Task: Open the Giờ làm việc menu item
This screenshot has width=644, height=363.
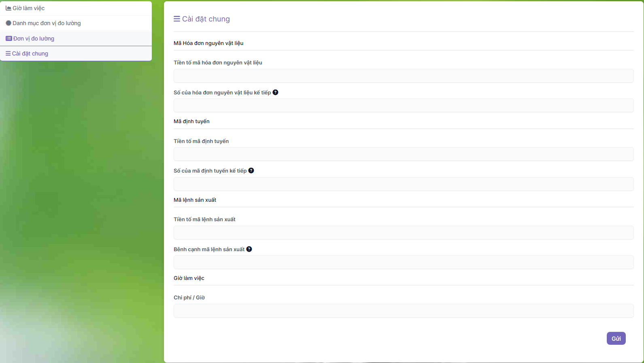Action: 28,8
